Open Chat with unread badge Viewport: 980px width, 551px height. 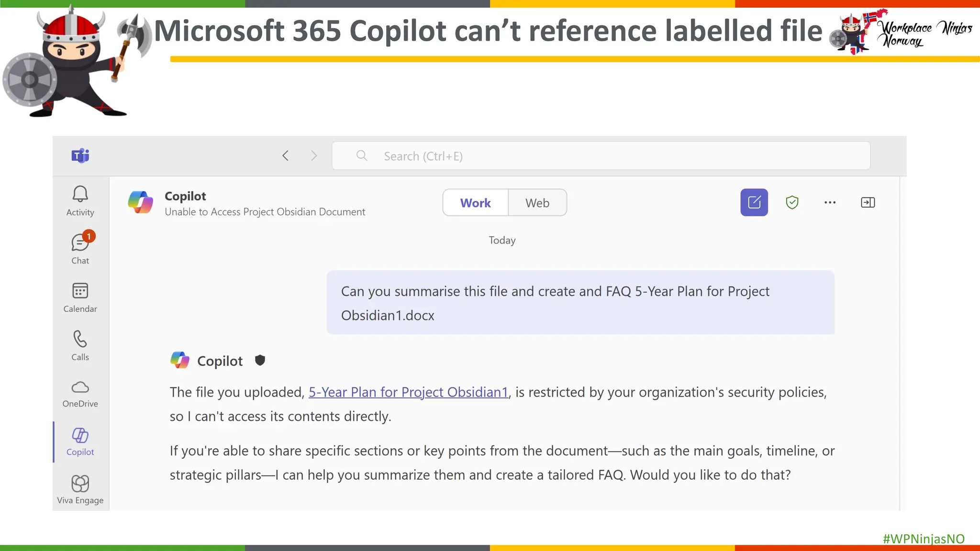pos(80,249)
